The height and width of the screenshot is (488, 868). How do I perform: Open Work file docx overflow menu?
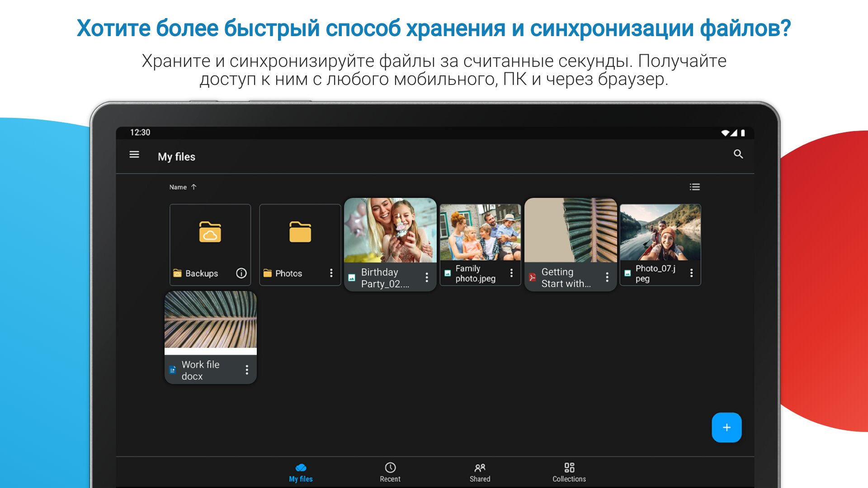click(x=247, y=370)
